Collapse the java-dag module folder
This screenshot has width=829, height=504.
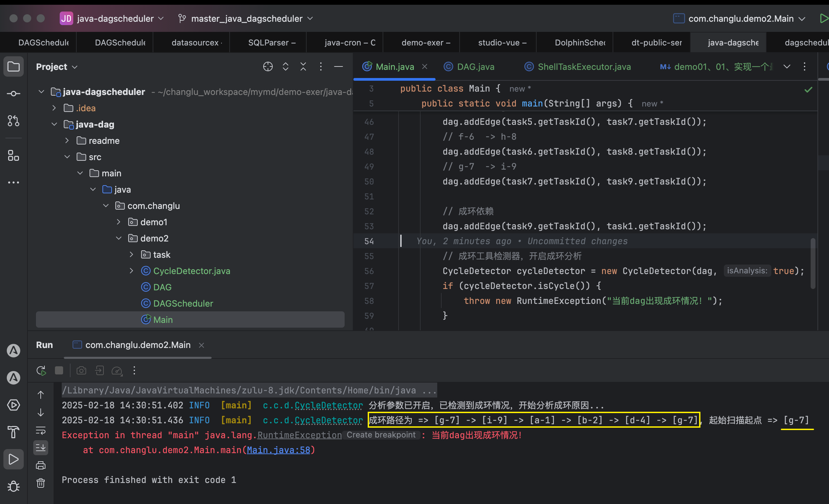pyautogui.click(x=54, y=124)
